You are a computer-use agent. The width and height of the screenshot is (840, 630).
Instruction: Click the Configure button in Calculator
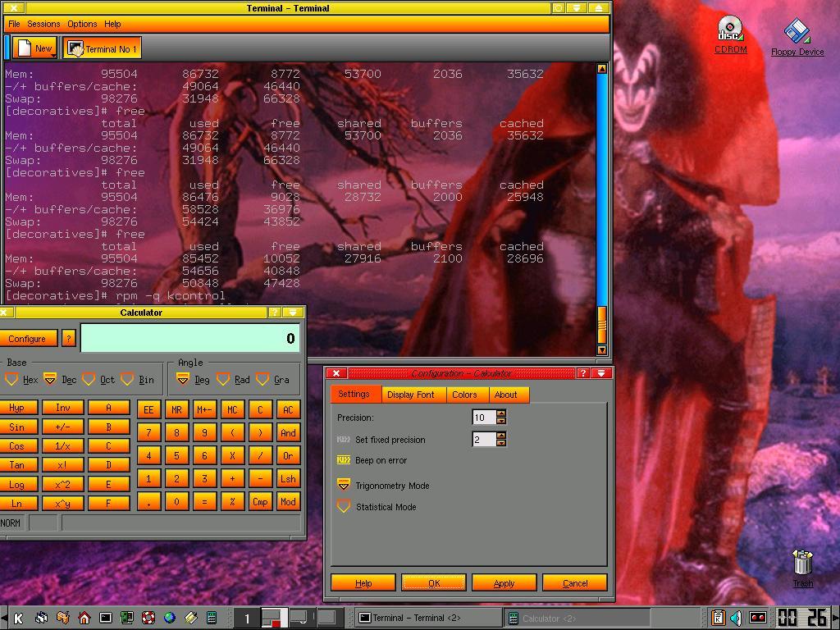(x=28, y=339)
